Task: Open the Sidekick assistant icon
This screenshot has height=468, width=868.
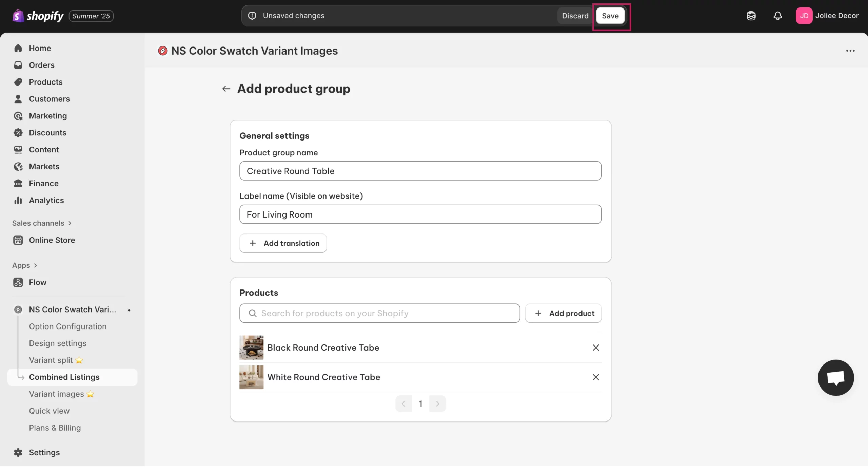Action: (751, 16)
